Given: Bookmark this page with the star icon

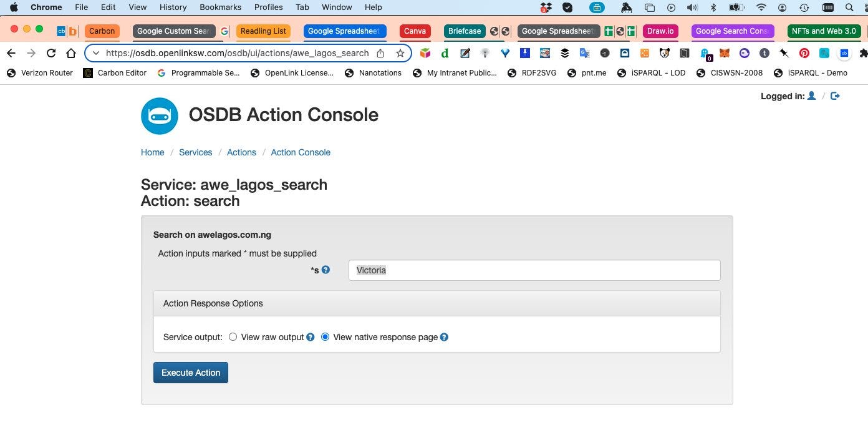Looking at the screenshot, I should (400, 53).
